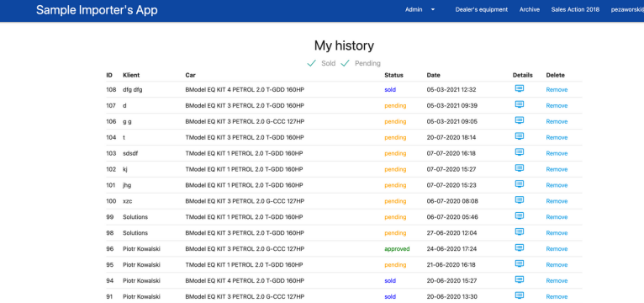Viewport: 644px width, 303px height.
Task: Open details icon for order 100
Action: point(519,199)
